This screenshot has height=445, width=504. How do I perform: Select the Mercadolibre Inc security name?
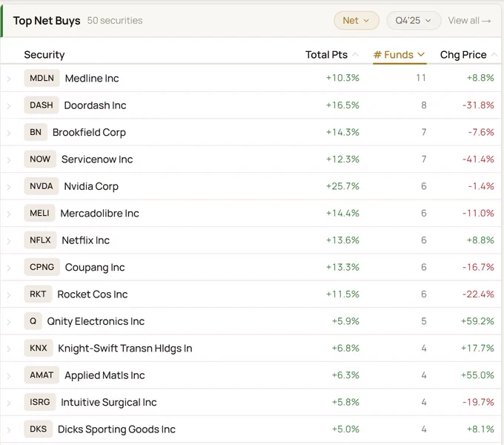99,214
